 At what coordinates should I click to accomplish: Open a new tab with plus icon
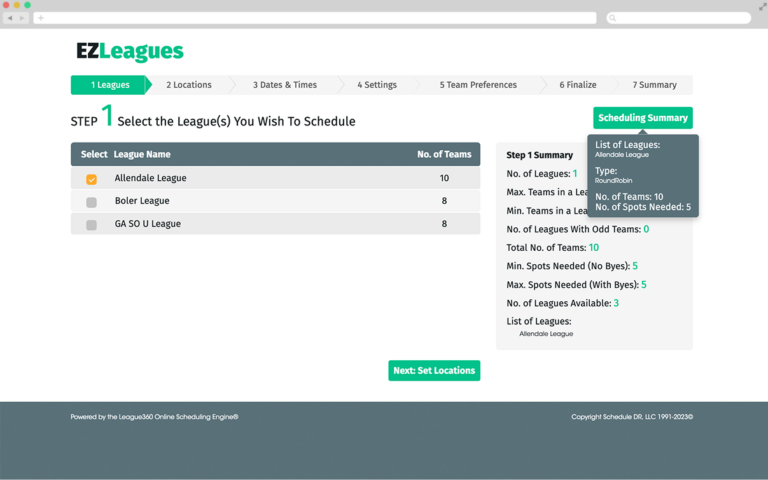click(x=40, y=18)
